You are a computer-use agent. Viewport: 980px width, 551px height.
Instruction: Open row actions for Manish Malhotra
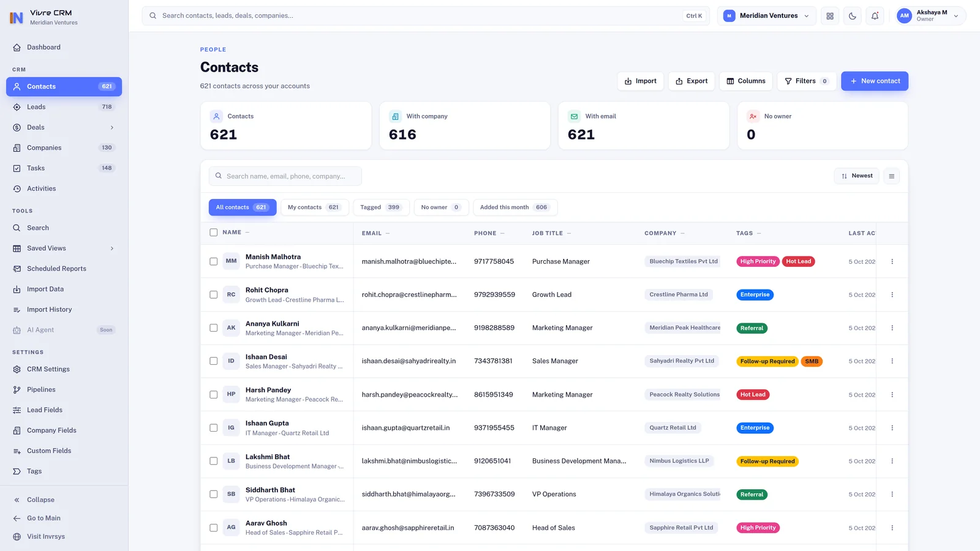click(892, 261)
